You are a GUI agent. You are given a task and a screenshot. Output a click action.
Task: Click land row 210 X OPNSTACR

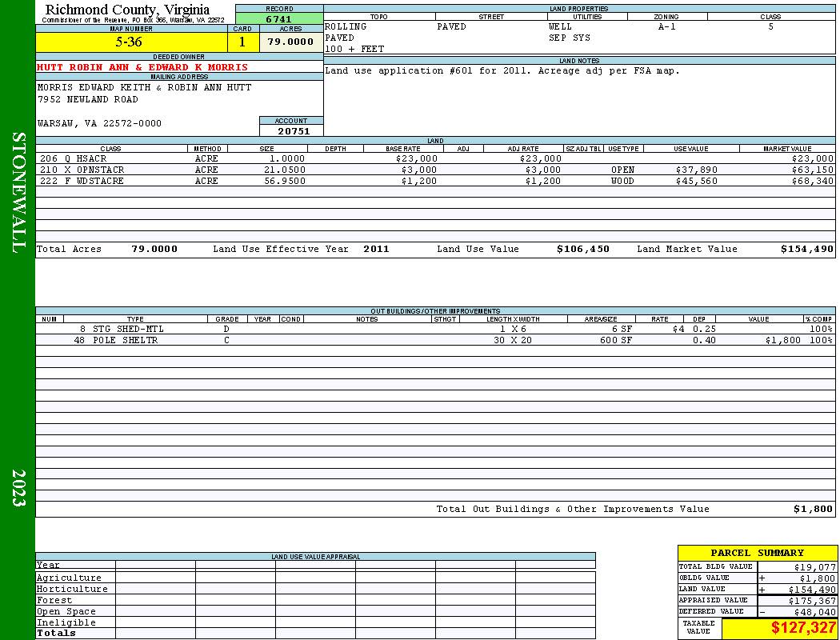[435, 170]
